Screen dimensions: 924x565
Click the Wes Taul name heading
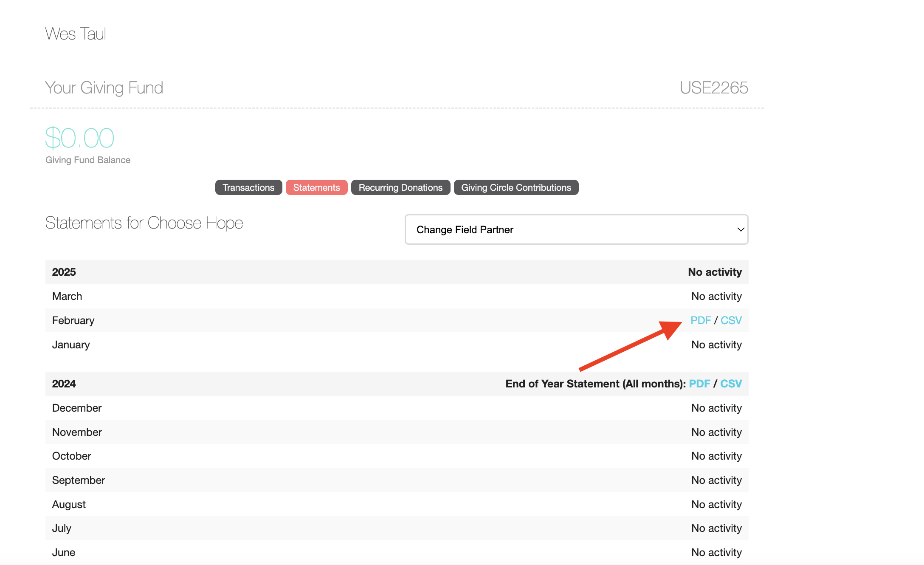(x=76, y=34)
